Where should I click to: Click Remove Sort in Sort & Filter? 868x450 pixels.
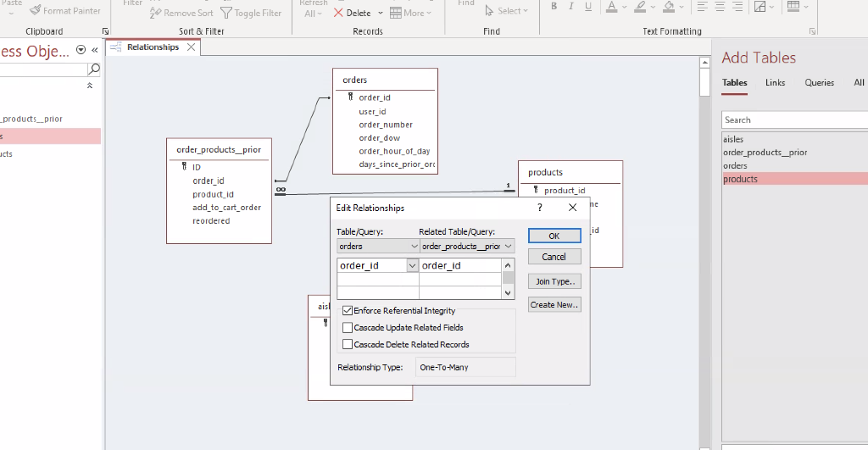(181, 13)
